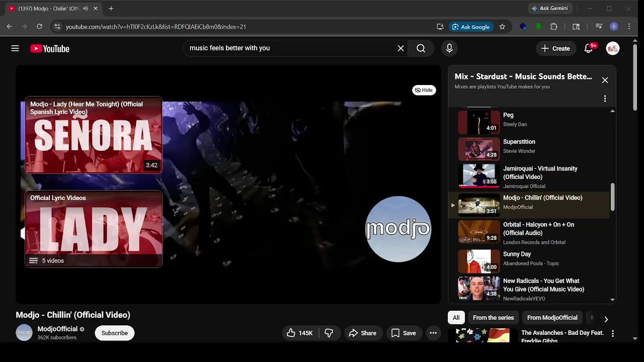The height and width of the screenshot is (362, 644).
Task: Open Chrome profile avatar
Action: (x=614, y=27)
